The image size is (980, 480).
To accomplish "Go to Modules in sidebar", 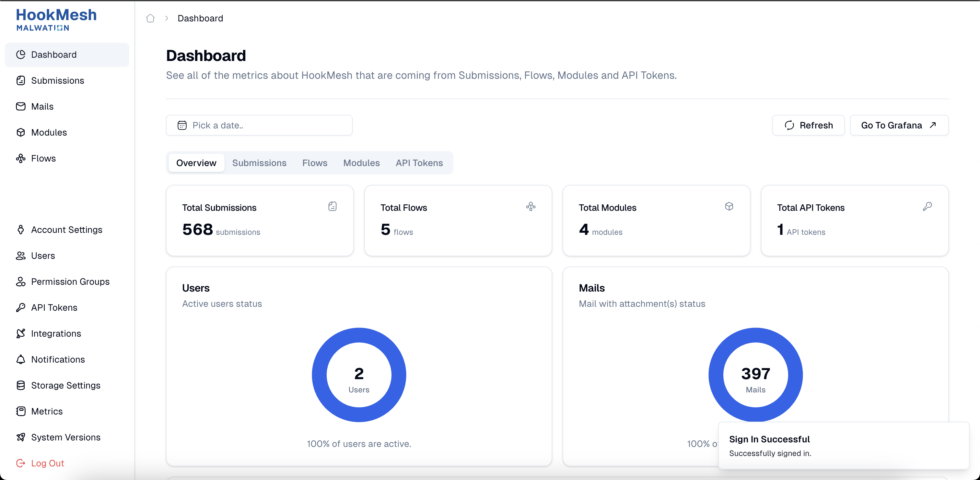I will pos(49,132).
